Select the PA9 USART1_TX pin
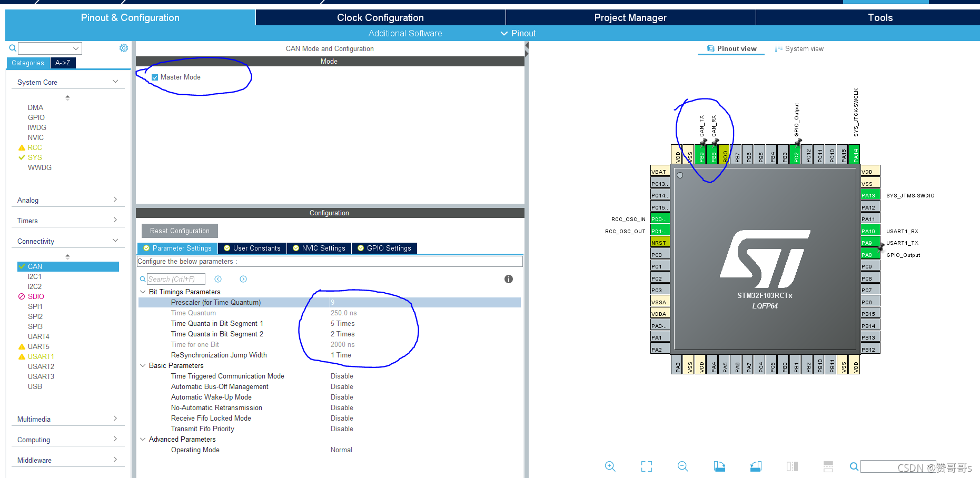Viewport: 980px width, 478px height. tap(870, 243)
